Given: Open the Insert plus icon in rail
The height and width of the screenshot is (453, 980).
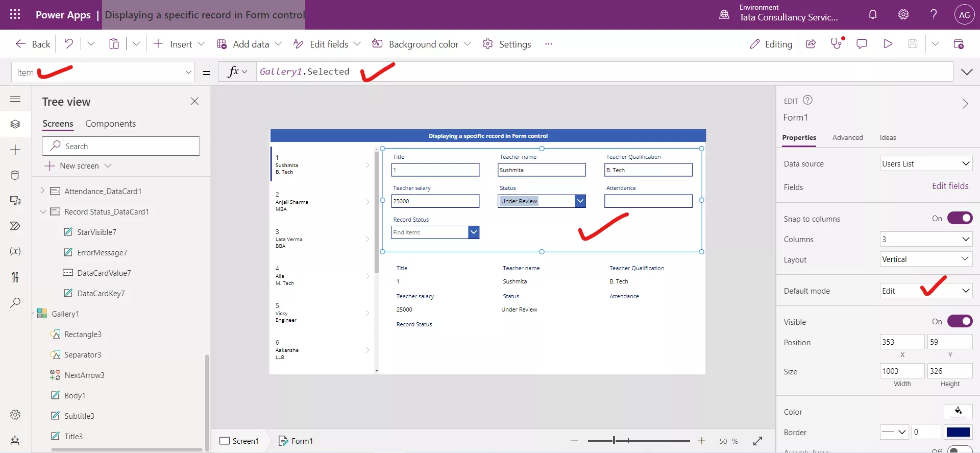Looking at the screenshot, I should pyautogui.click(x=15, y=150).
